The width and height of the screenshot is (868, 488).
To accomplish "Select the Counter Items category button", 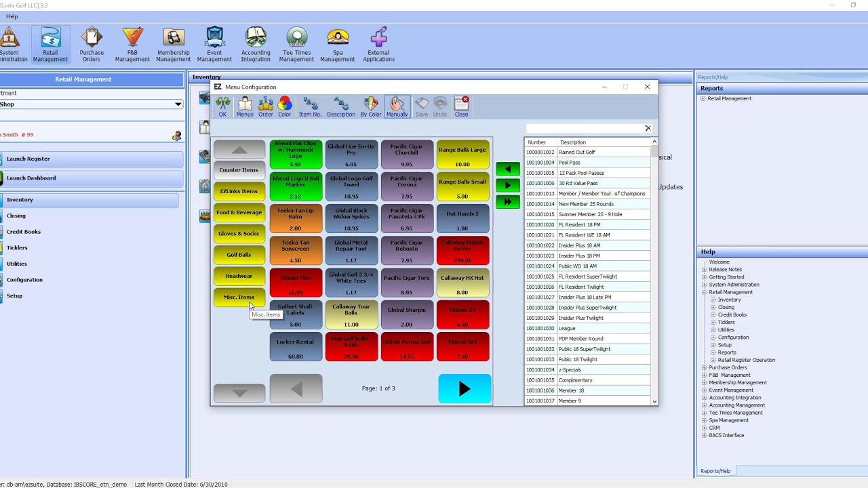I will (x=239, y=170).
